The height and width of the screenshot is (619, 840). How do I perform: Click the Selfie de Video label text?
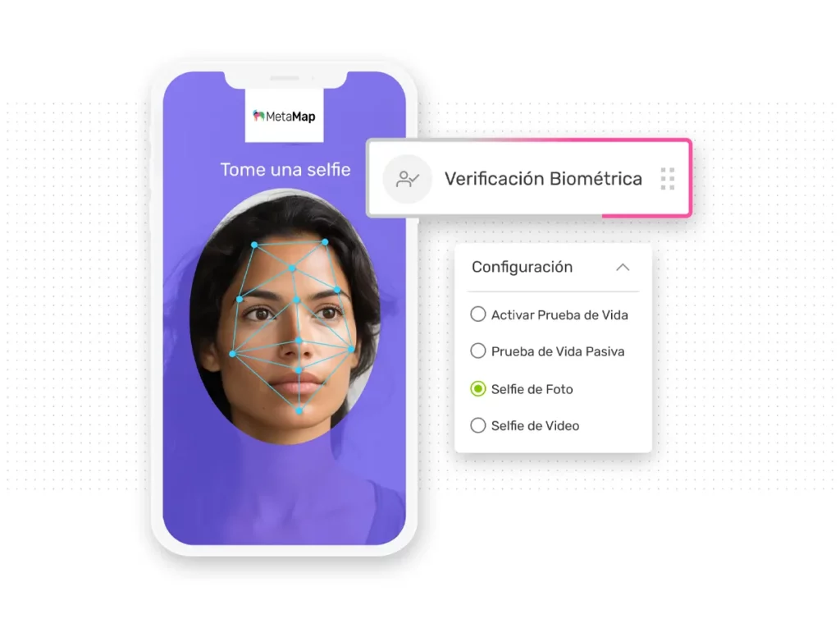click(535, 425)
